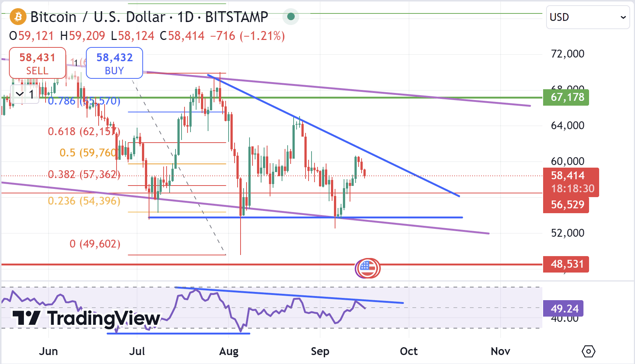Click the 60,000 price axis label
Viewport: 635px width, 364px height.
(568, 162)
